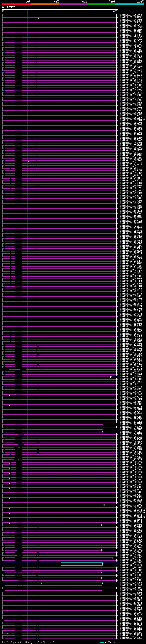
Task: Select hit label UniRef100_Q389D8
Action: (131, 593)
